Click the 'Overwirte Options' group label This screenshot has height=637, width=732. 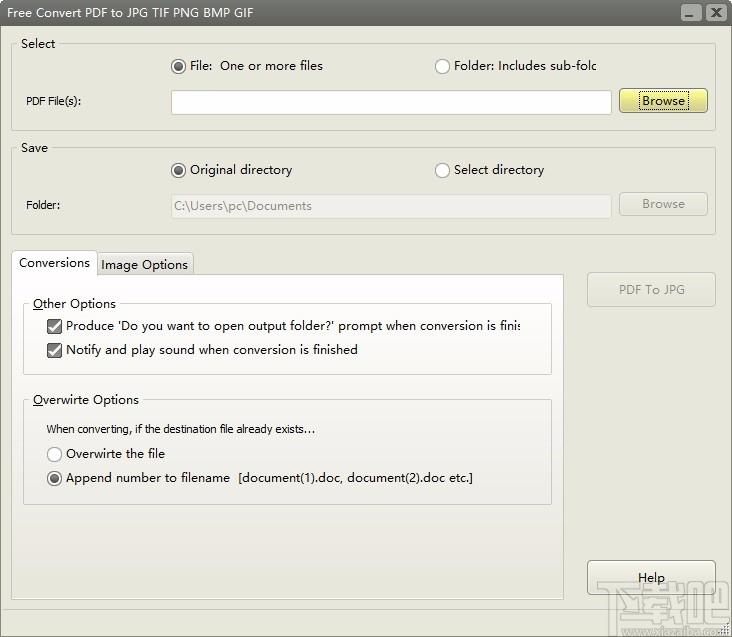(x=86, y=400)
